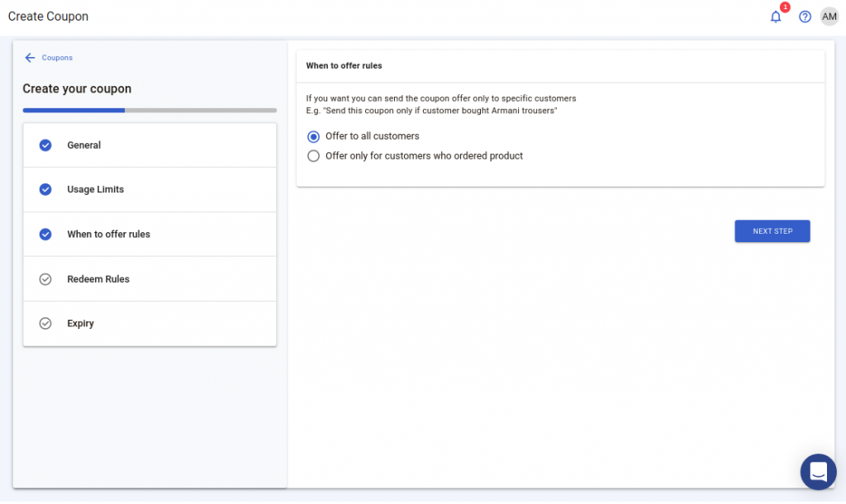Click the 'Create your coupon' heading
846x504 pixels.
(77, 89)
